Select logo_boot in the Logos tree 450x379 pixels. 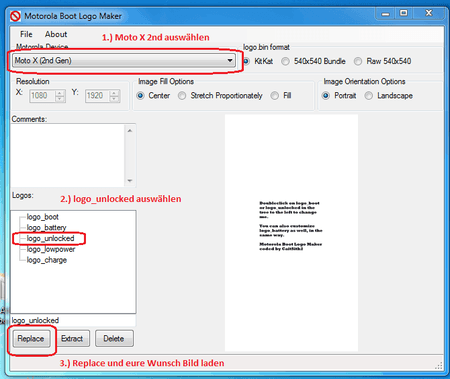(43, 217)
